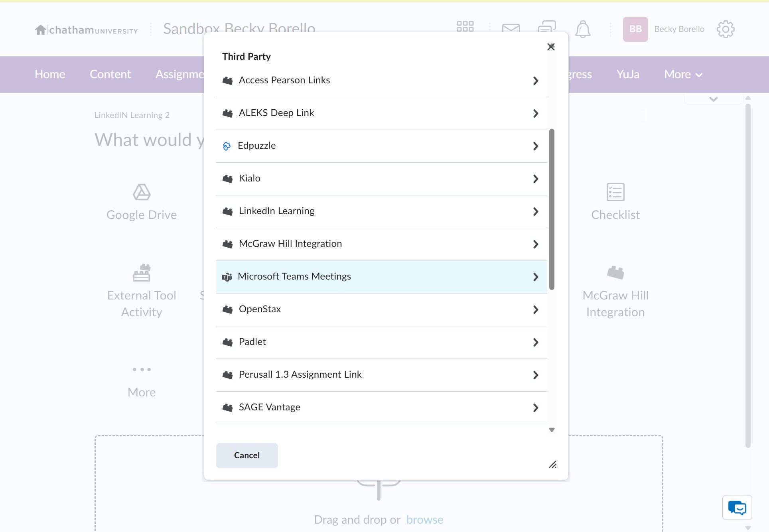The width and height of the screenshot is (769, 532).
Task: Open the More navigation dropdown
Action: click(683, 74)
